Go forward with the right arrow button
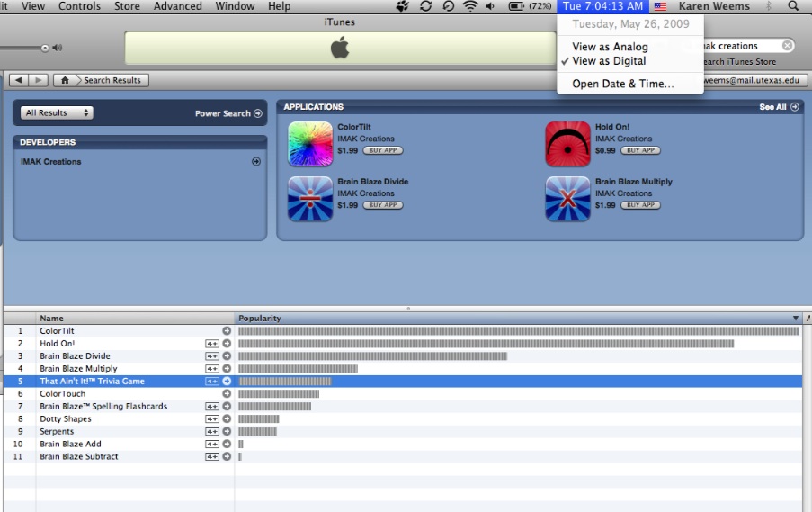 click(38, 80)
